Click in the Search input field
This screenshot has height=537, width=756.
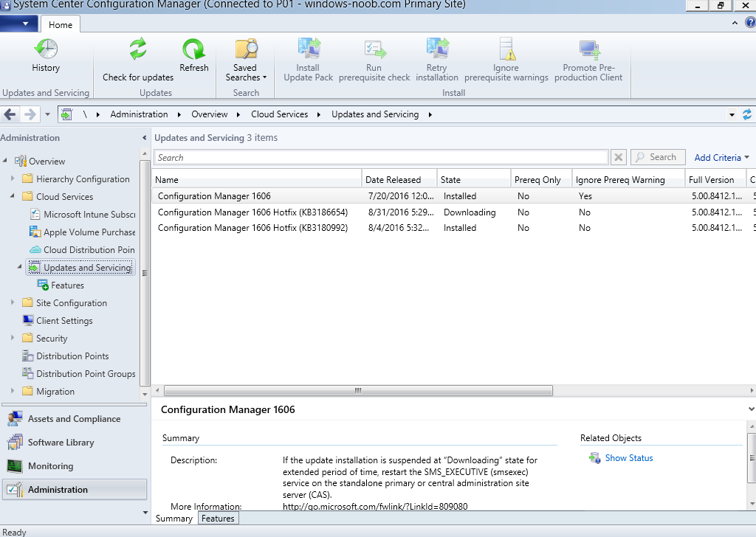381,158
